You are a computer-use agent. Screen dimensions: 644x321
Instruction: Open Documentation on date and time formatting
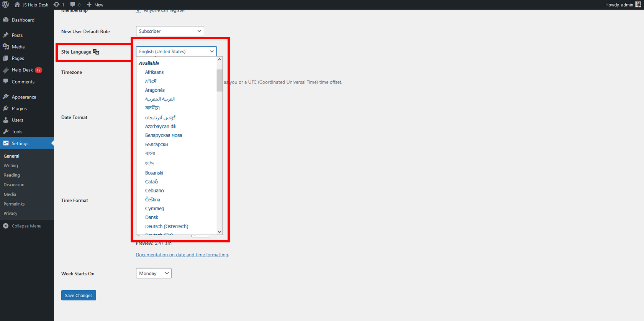[182, 255]
